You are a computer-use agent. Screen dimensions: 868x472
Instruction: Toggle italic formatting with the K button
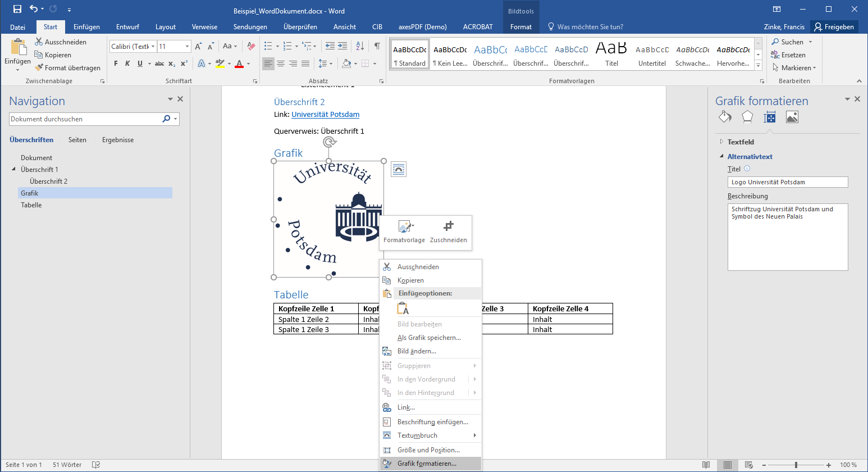point(127,63)
